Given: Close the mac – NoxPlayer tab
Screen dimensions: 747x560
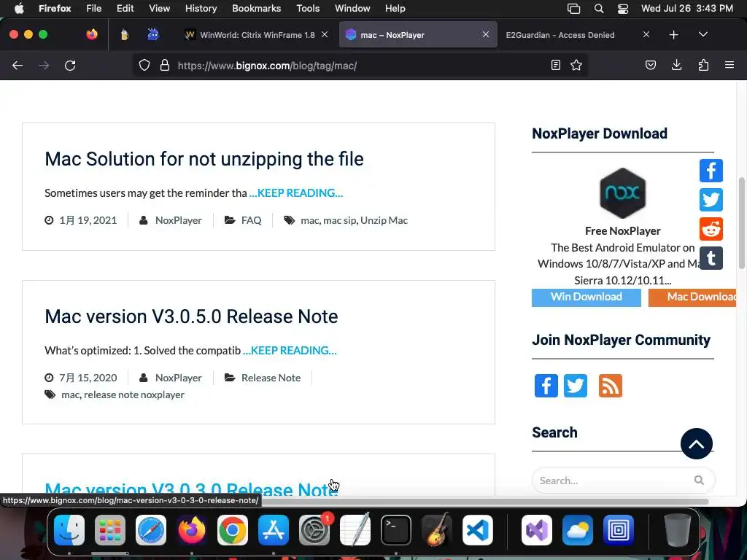Looking at the screenshot, I should [485, 34].
